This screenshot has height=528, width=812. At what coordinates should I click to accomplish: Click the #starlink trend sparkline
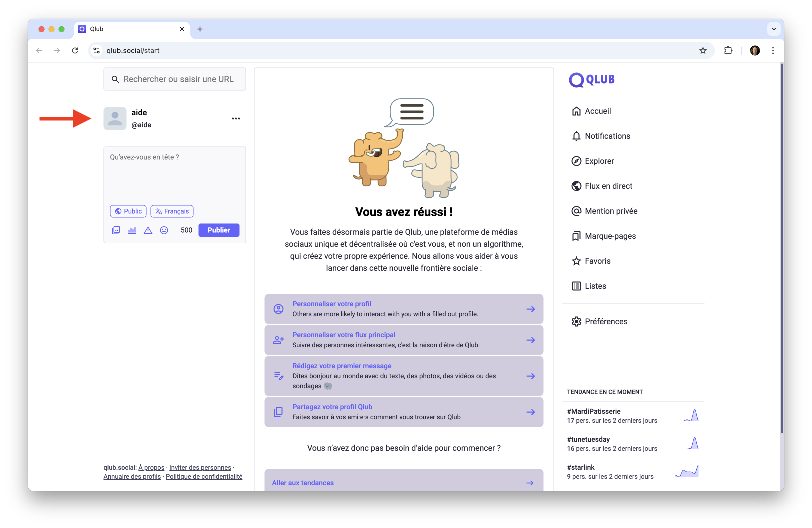pos(687,471)
